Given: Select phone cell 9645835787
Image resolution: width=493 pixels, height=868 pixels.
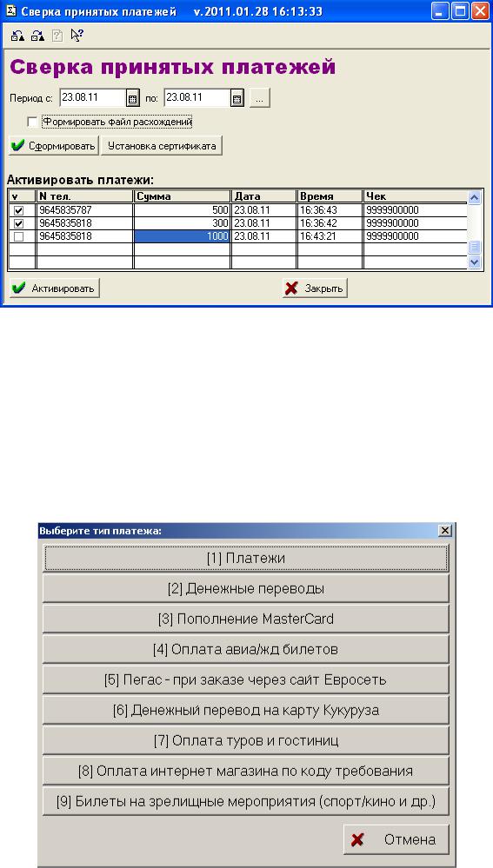Looking at the screenshot, I should coord(84,210).
